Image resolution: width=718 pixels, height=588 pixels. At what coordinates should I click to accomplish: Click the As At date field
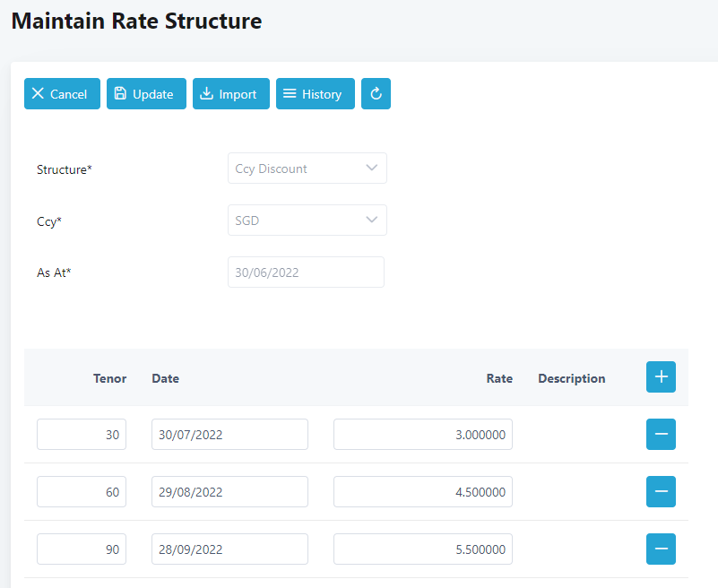coord(306,272)
